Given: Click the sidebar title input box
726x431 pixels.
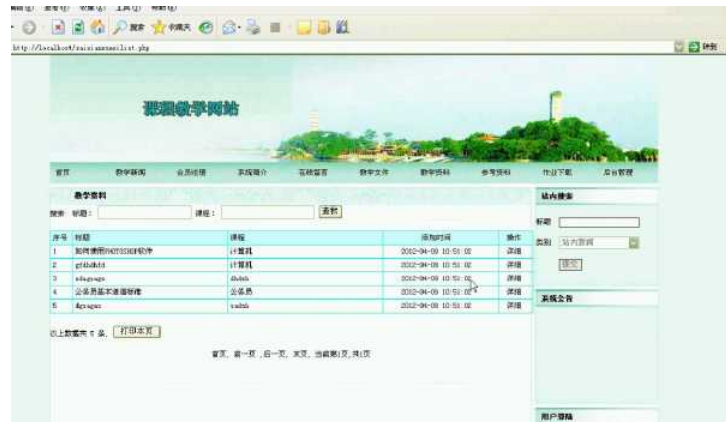Looking at the screenshot, I should coord(599,223).
